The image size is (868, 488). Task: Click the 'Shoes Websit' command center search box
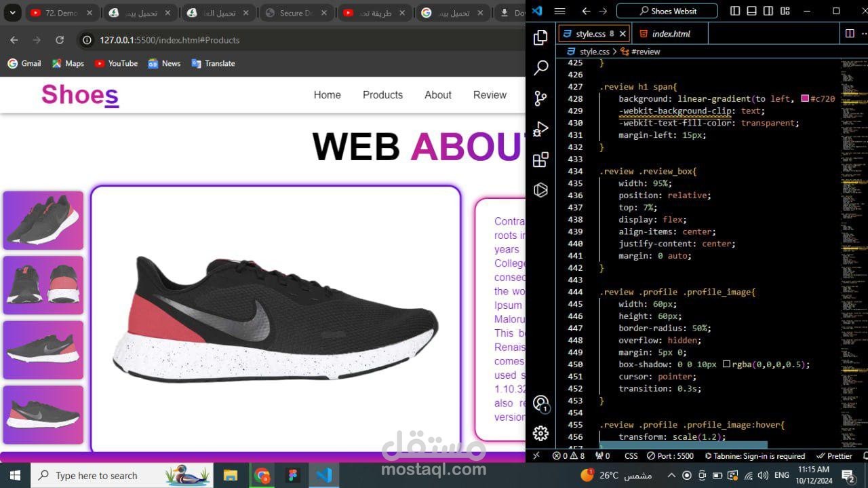pyautogui.click(x=667, y=11)
